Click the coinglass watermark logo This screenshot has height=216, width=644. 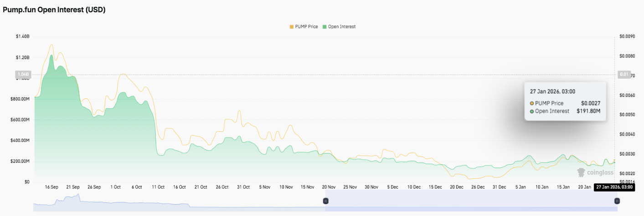coord(594,172)
